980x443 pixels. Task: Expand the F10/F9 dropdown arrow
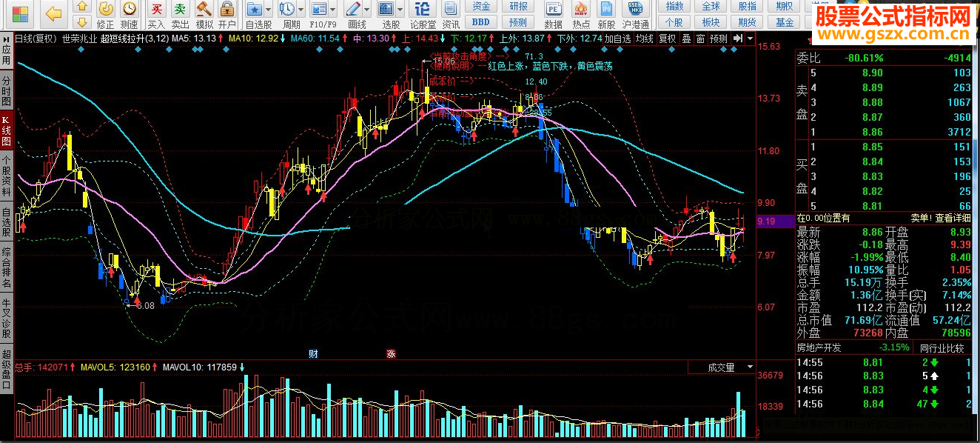[x=333, y=10]
